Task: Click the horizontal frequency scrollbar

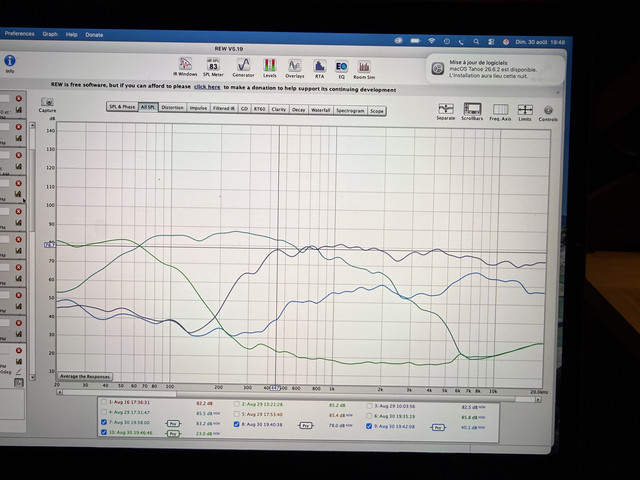Action: click(300, 396)
